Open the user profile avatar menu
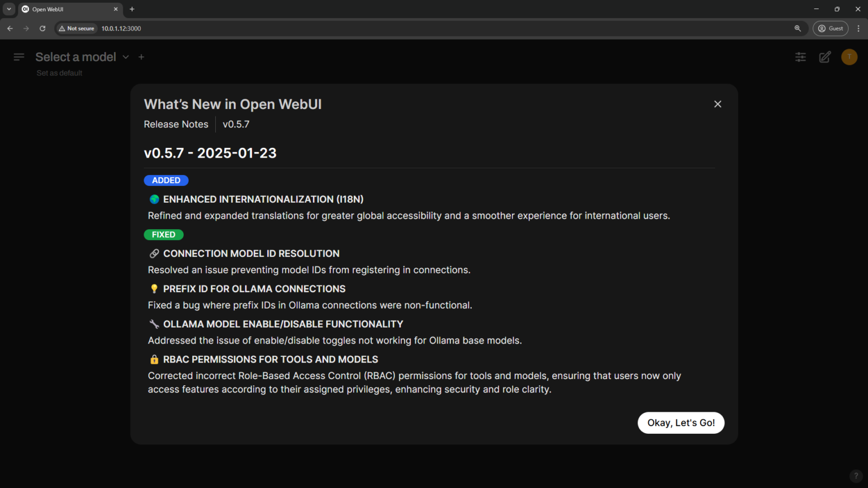The height and width of the screenshot is (488, 868). (849, 57)
